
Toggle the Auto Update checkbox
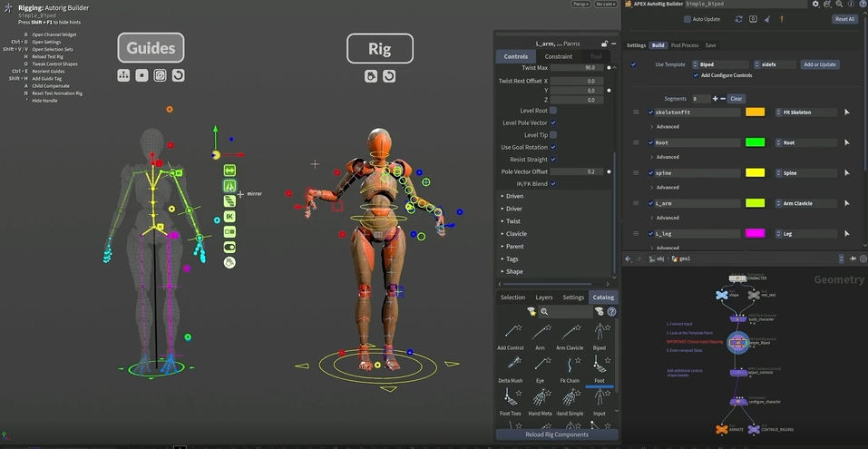pos(687,19)
